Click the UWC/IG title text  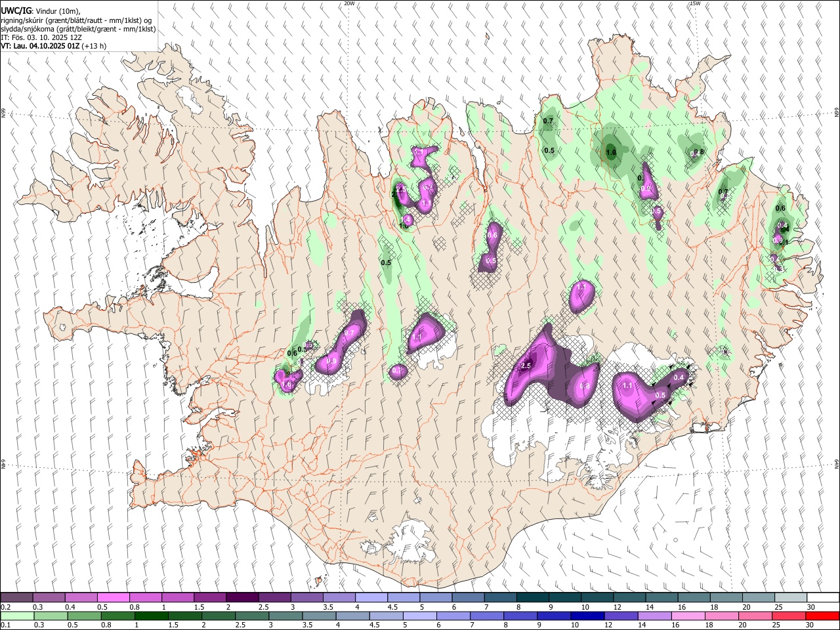(16, 11)
